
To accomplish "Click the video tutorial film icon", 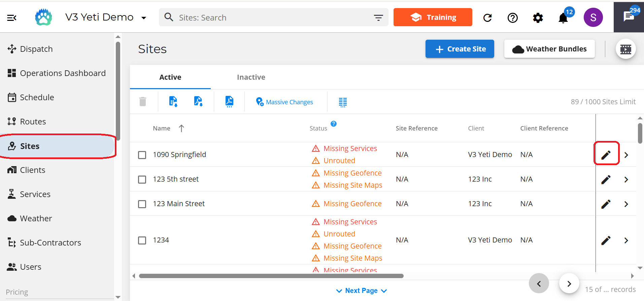I will coord(625,49).
